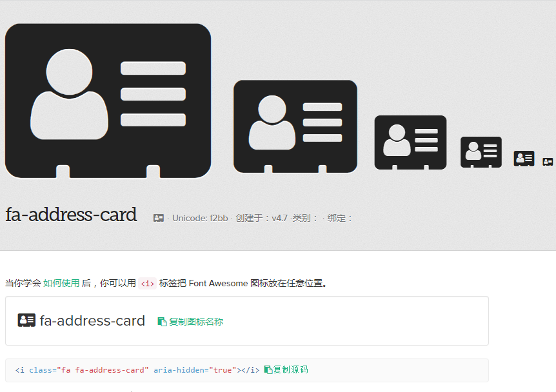Click address card icon in the example box

tap(26, 320)
